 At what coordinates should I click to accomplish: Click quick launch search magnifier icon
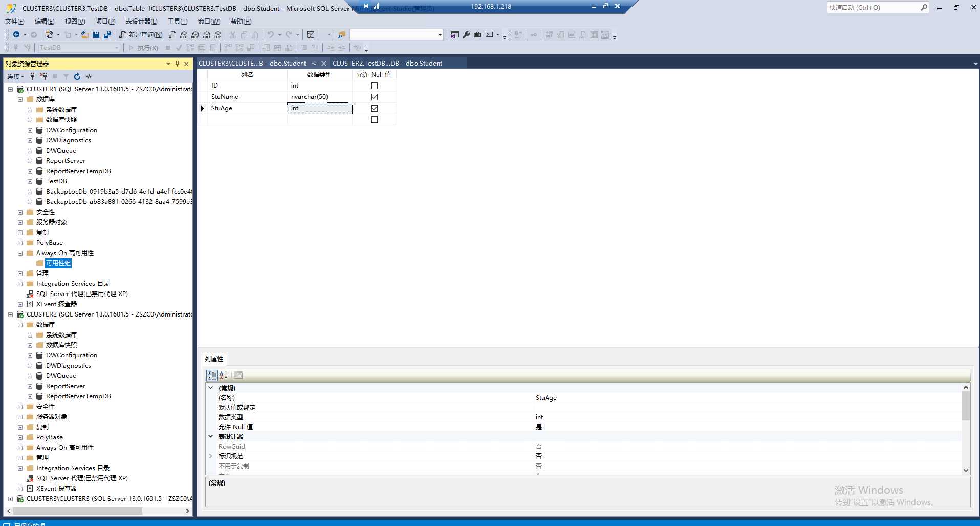click(923, 7)
